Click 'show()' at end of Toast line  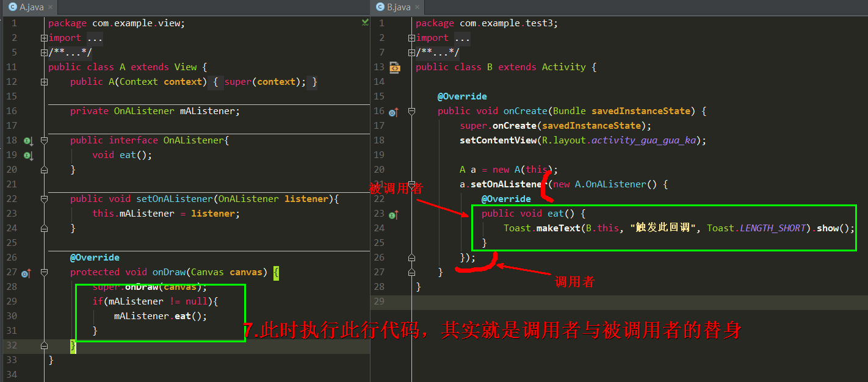click(x=833, y=228)
